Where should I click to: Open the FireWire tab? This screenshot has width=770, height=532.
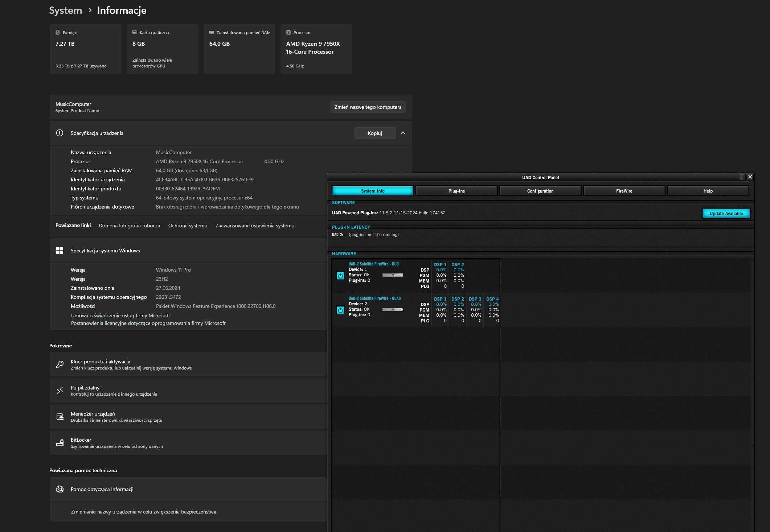[624, 191]
